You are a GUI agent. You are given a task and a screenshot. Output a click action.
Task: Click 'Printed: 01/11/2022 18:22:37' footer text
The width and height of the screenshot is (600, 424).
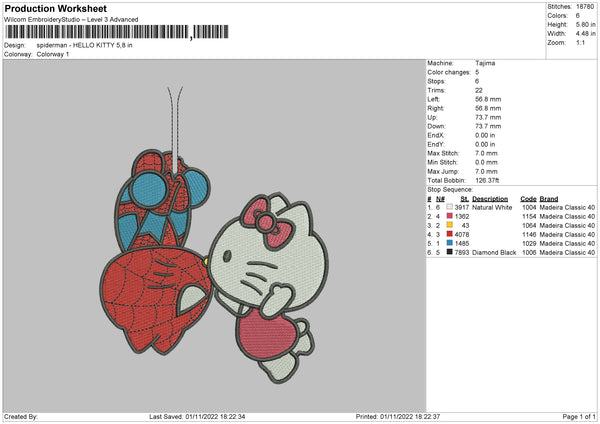[398, 417]
